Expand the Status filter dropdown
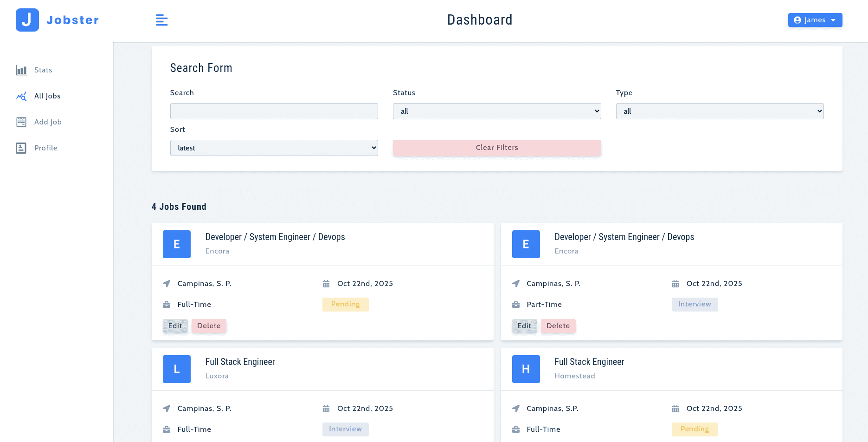 pyautogui.click(x=496, y=111)
